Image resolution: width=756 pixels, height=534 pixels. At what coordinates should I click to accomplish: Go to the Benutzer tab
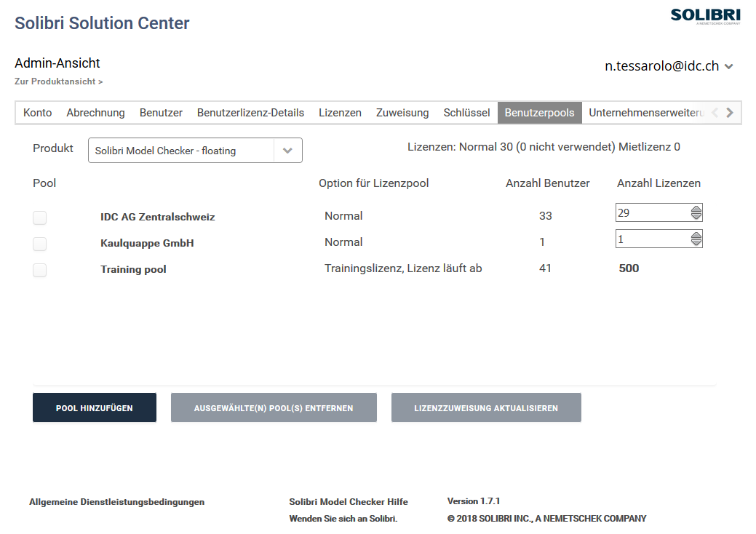(161, 113)
